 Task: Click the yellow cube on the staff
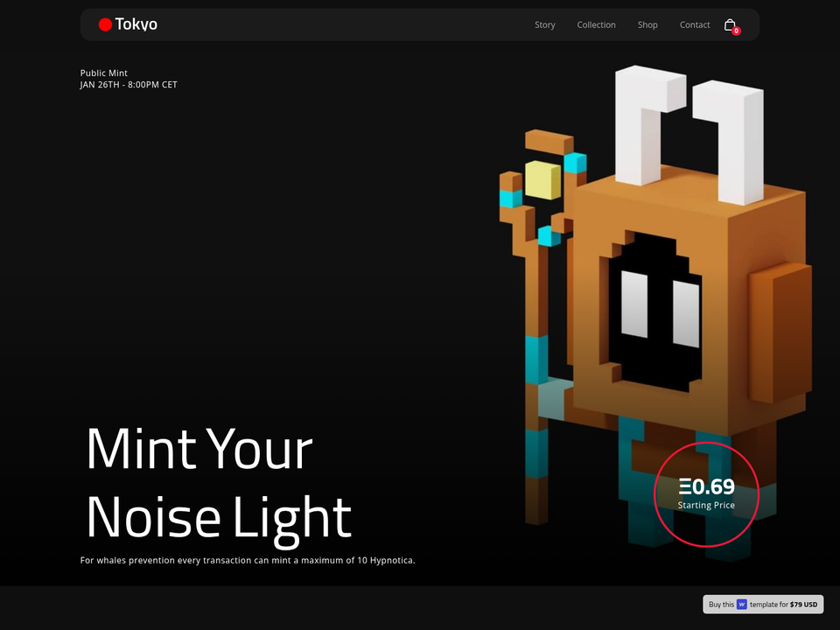(x=542, y=180)
